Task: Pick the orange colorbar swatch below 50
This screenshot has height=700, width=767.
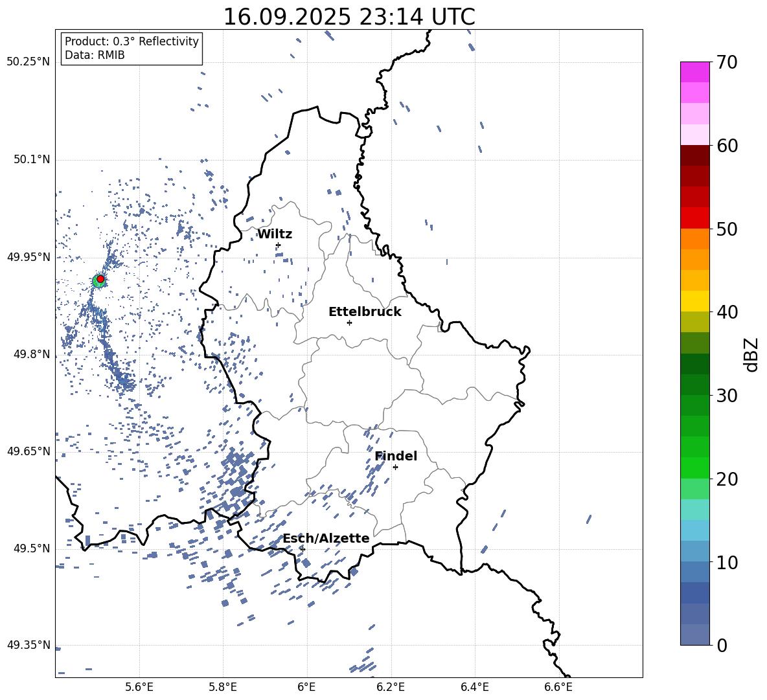Action: 695,239
